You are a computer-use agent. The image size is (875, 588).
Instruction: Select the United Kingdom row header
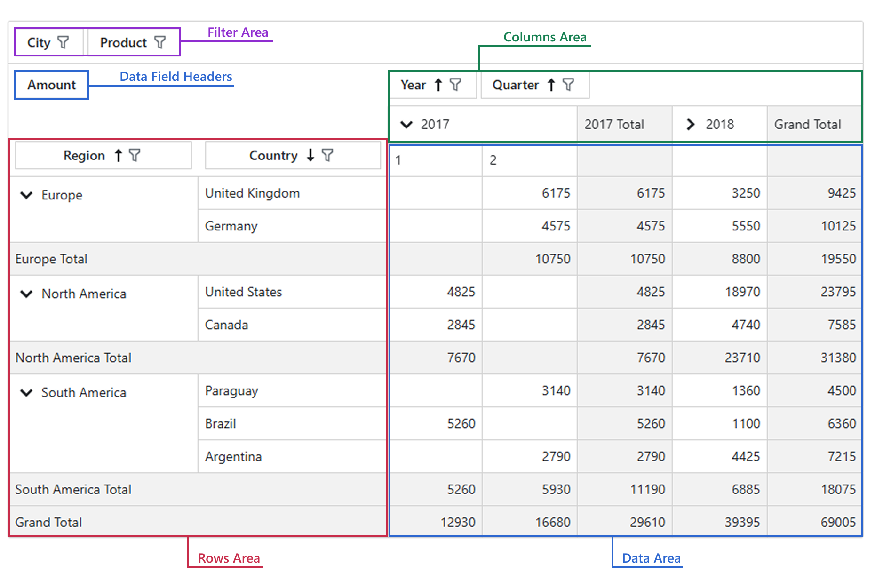click(252, 193)
